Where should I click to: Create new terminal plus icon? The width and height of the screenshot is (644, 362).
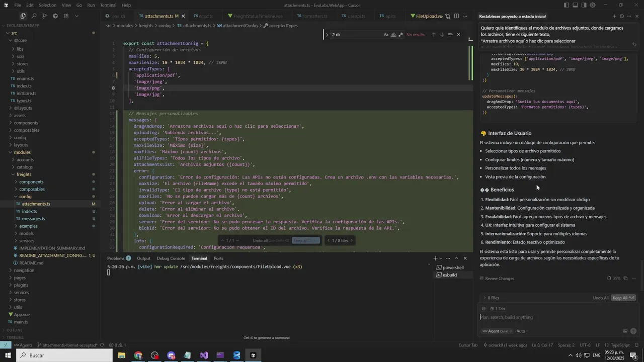pos(436,258)
